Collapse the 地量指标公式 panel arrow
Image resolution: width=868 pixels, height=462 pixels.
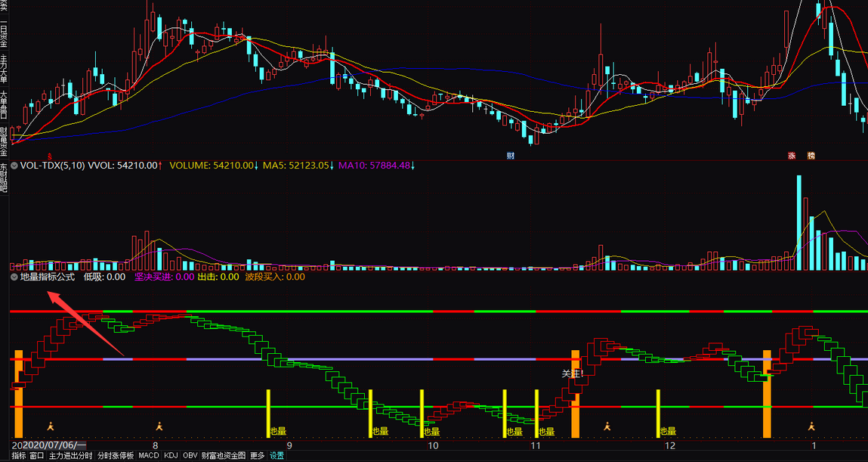click(14, 277)
